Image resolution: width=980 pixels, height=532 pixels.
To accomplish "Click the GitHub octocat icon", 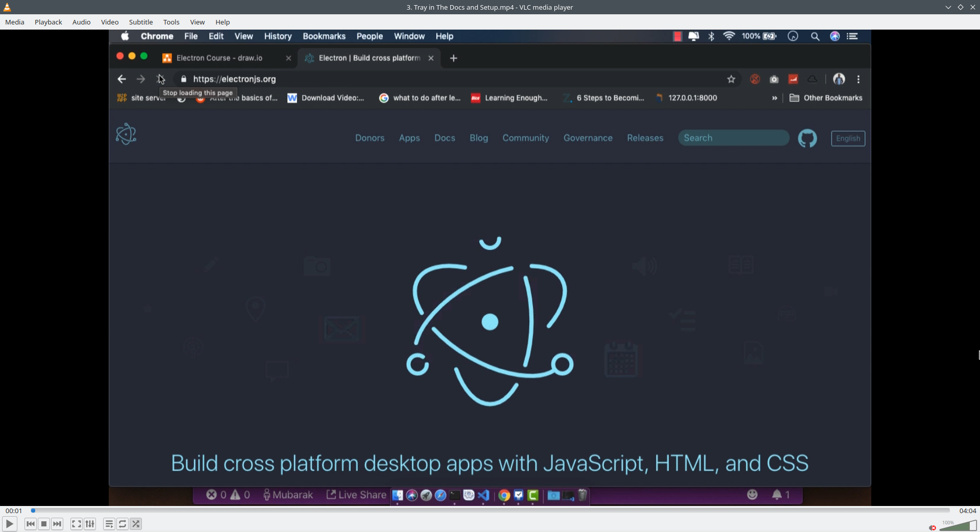I will 807,138.
